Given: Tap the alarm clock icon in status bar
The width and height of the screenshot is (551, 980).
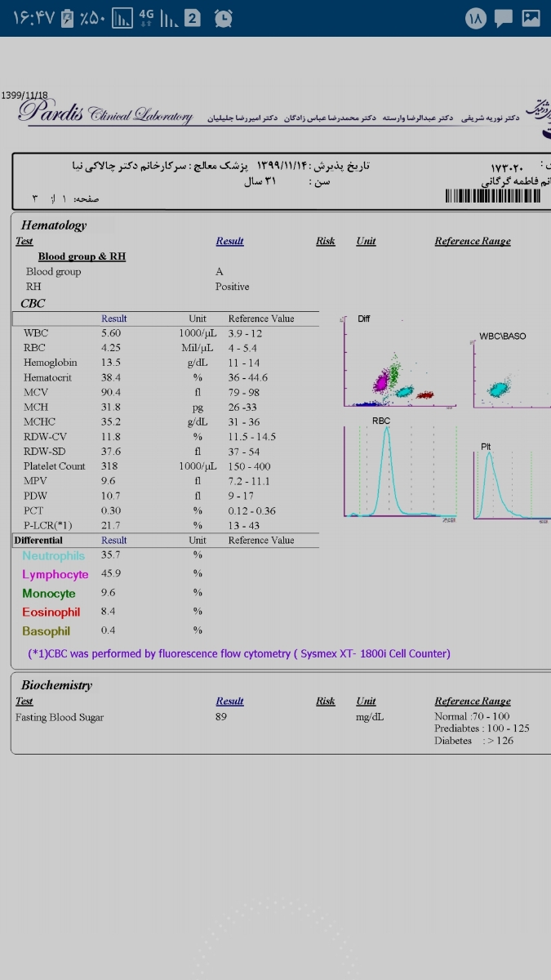Looking at the screenshot, I should coord(222,17).
